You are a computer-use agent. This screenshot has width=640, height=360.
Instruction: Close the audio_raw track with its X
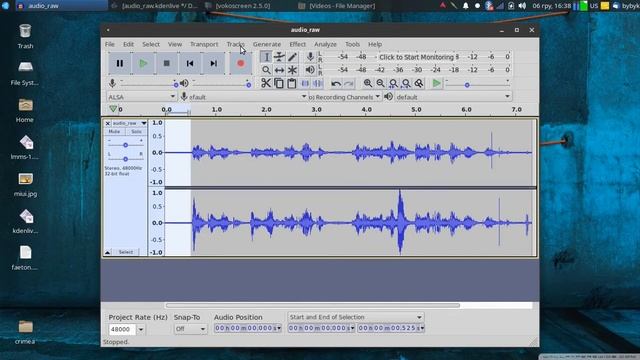pos(108,123)
